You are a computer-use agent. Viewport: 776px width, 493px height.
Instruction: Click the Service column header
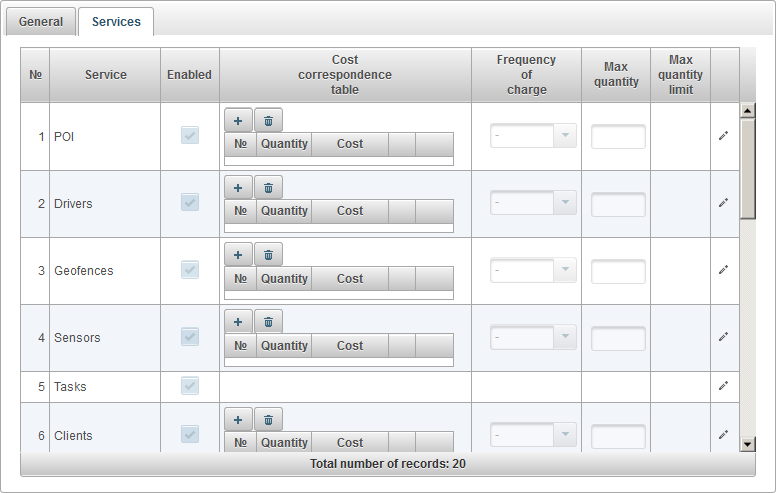point(105,75)
